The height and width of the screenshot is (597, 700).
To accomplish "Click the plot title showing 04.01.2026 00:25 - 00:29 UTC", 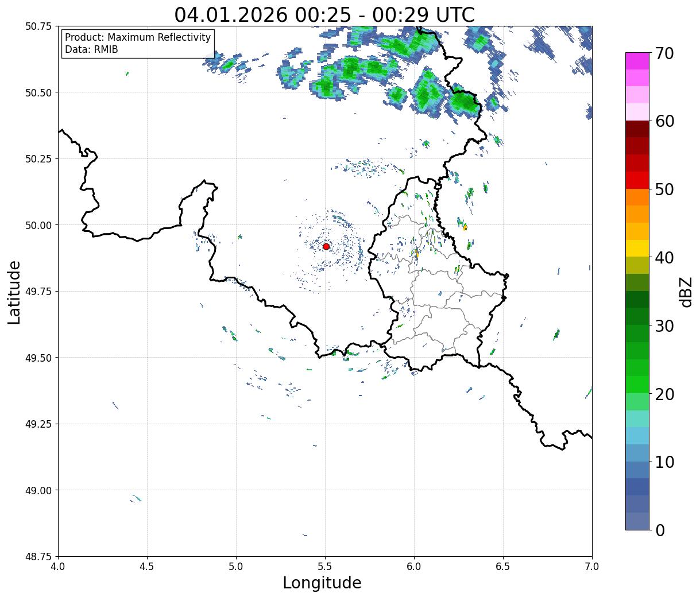I will click(325, 14).
